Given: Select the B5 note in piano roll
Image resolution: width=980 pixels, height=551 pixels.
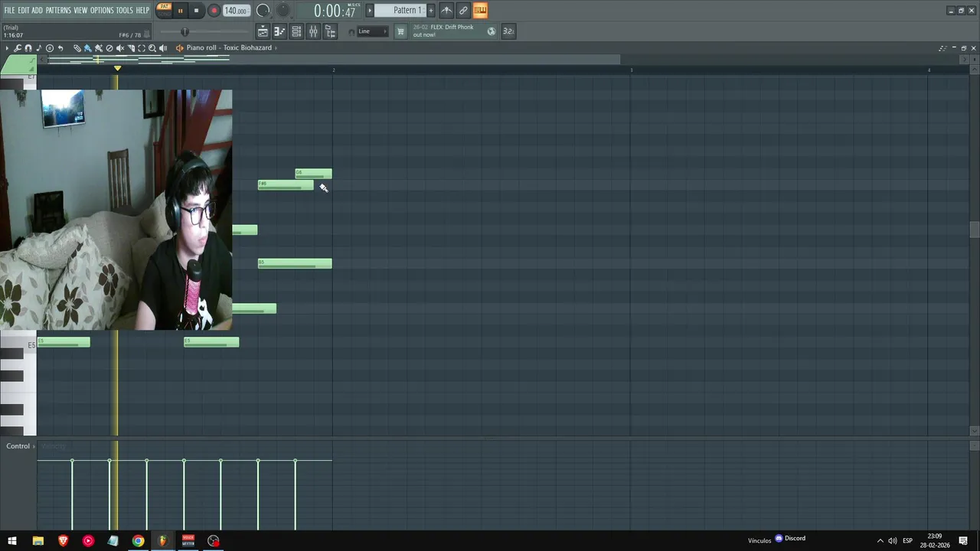Looking at the screenshot, I should [295, 263].
